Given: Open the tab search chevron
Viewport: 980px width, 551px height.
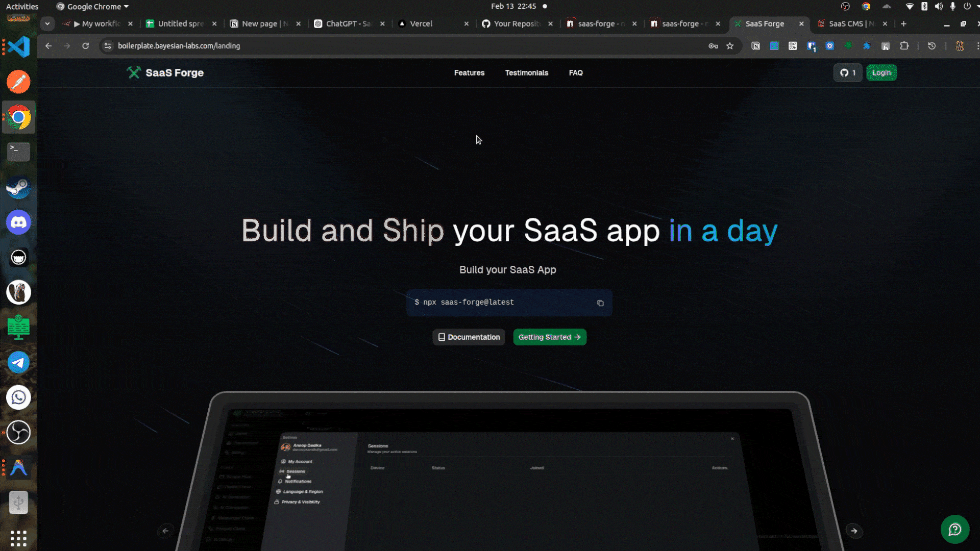Looking at the screenshot, I should point(47,23).
